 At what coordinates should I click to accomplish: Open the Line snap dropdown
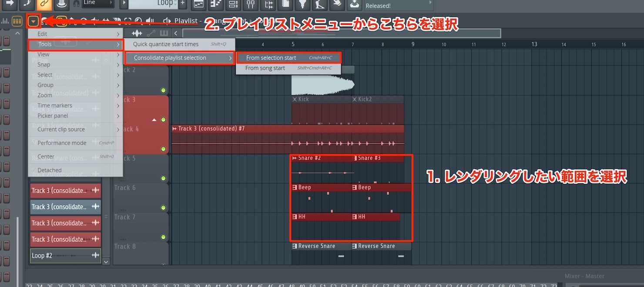[x=98, y=3]
